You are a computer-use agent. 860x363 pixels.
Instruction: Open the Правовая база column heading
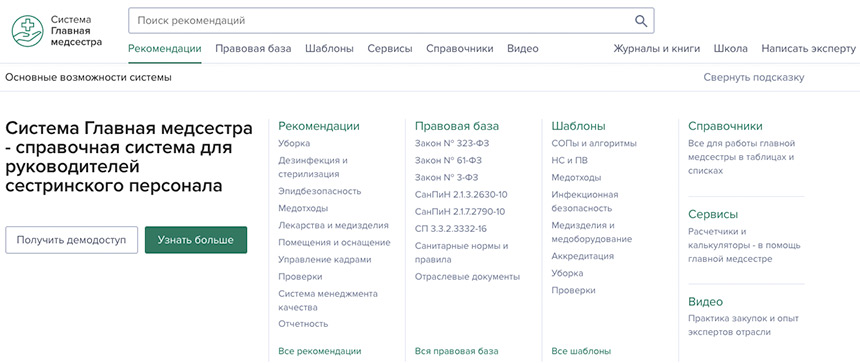(457, 126)
